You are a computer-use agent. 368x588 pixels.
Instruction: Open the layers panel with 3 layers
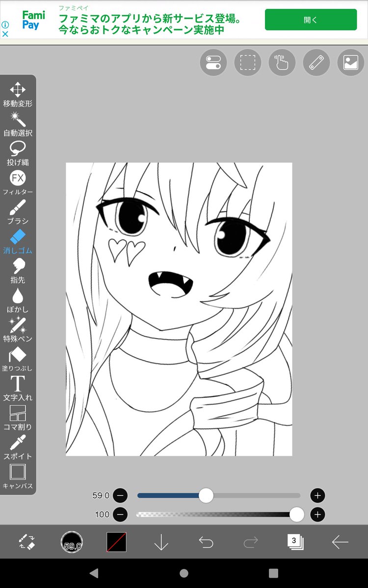[295, 541]
